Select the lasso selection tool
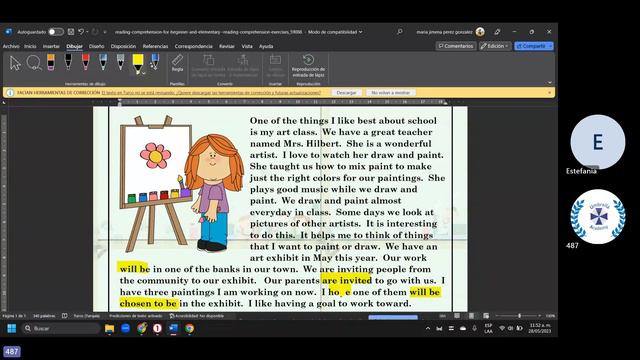This screenshot has width=640, height=360. (33, 63)
